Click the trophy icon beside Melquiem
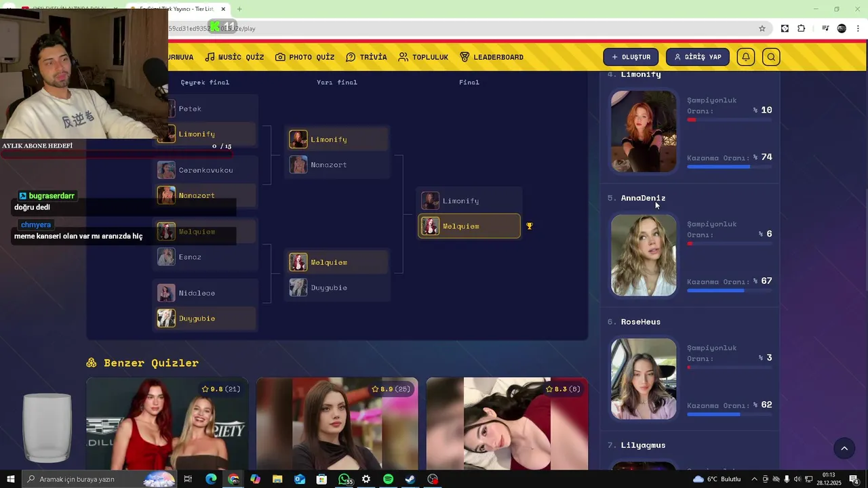 [x=530, y=226]
